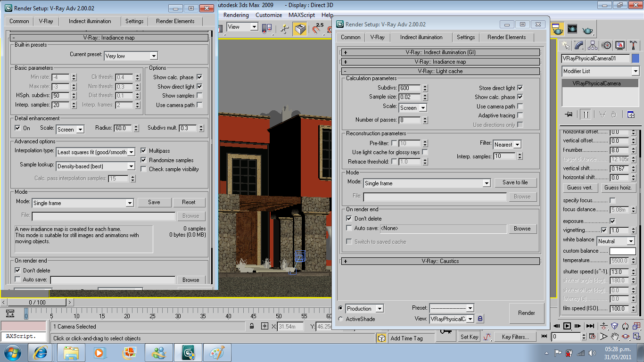Open the MAXScript menu
This screenshot has height=362, width=644.
point(302,15)
